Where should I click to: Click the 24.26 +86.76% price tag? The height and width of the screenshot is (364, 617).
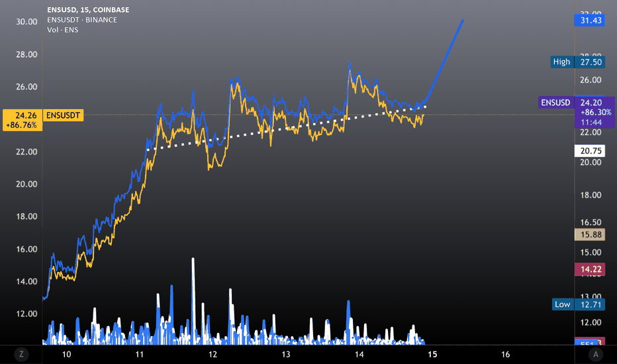pos(23,120)
